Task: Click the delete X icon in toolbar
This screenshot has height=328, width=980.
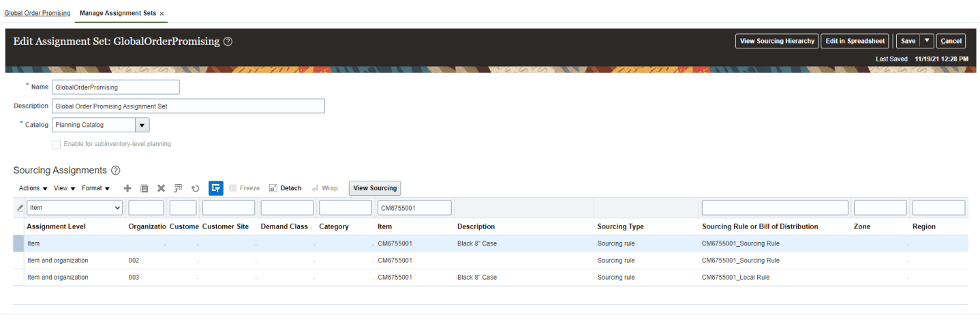Action: 162,188
